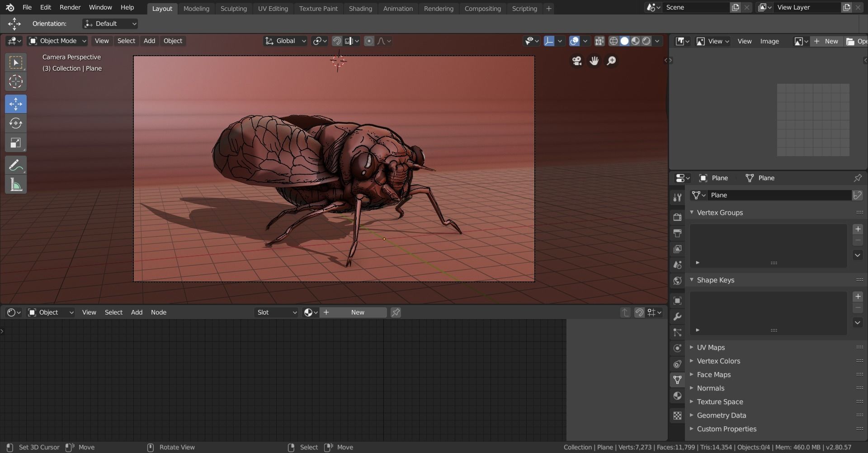Open the Render menu

pos(70,7)
